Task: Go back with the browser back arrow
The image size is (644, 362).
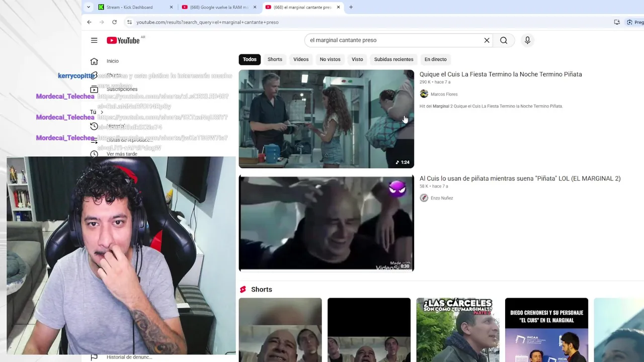Action: coord(89,22)
